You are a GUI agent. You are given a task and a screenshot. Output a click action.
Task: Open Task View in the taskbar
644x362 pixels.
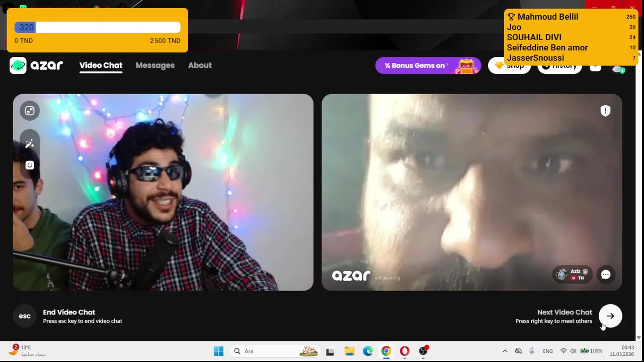click(x=330, y=351)
